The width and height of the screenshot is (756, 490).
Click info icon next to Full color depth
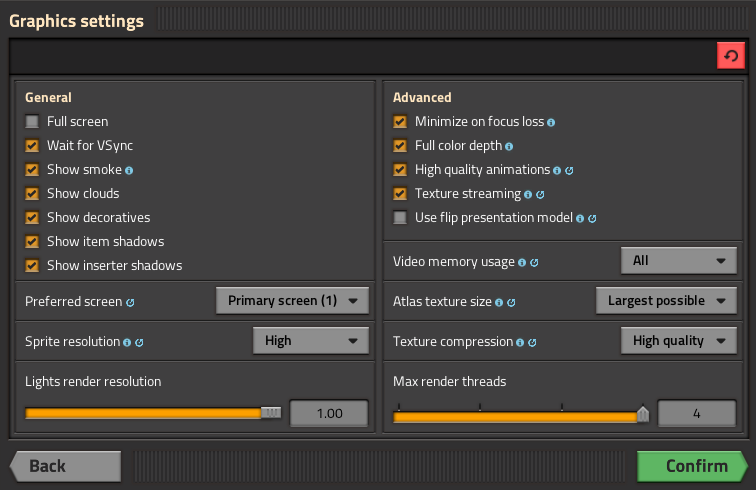(x=509, y=146)
